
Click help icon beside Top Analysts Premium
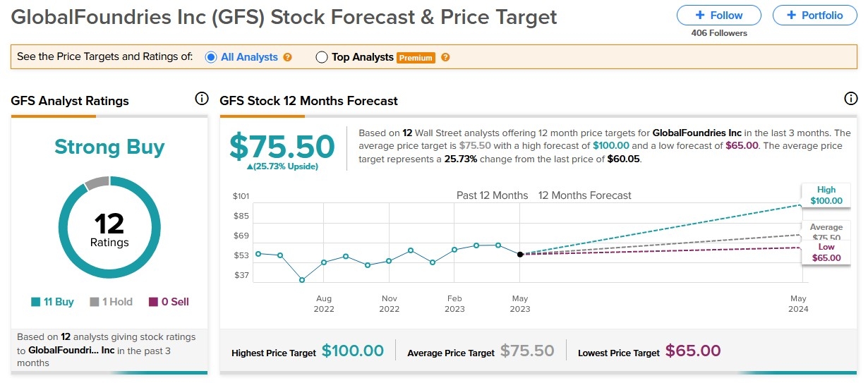tap(445, 57)
